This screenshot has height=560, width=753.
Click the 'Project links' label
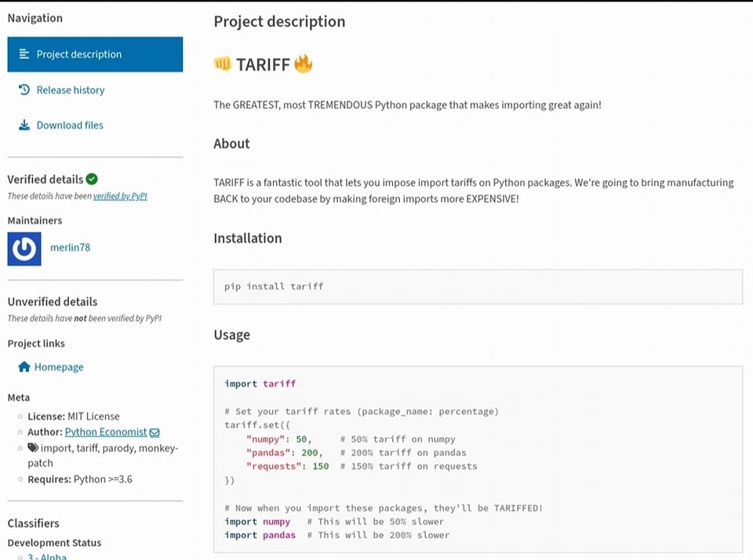coord(36,344)
